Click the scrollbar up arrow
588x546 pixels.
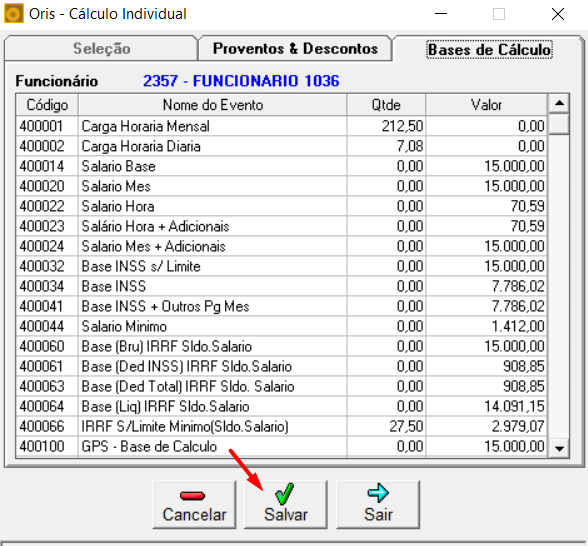559,103
